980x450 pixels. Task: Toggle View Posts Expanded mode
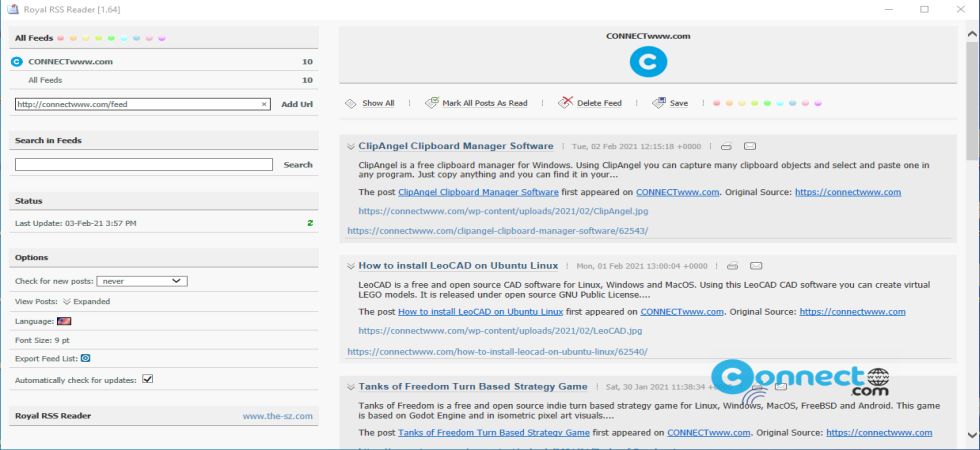click(86, 301)
